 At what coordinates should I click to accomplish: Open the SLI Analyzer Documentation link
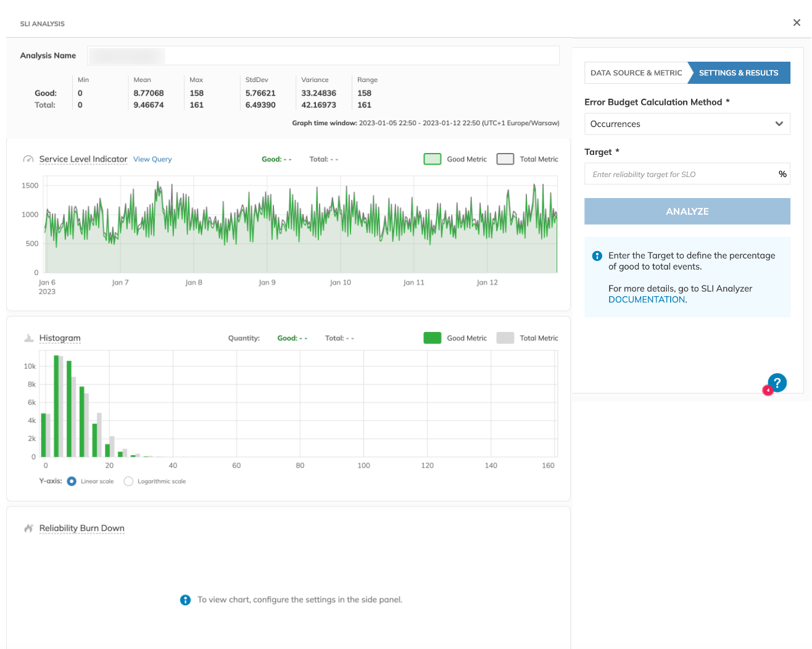coord(647,299)
